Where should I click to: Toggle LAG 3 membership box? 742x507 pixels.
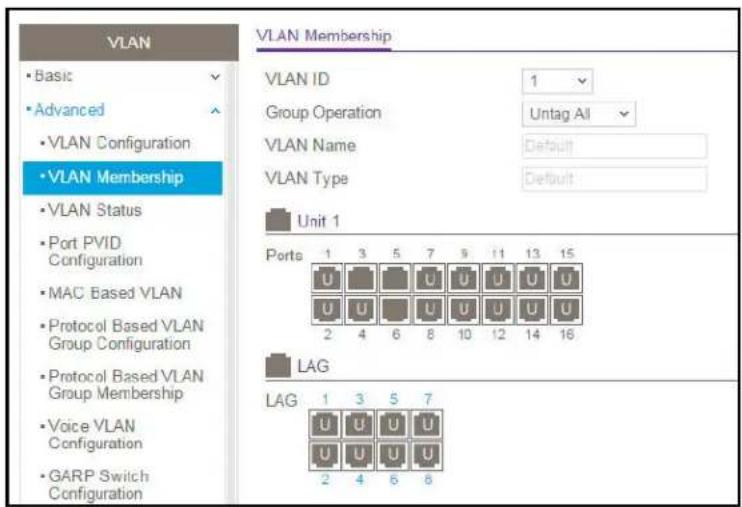tap(359, 424)
